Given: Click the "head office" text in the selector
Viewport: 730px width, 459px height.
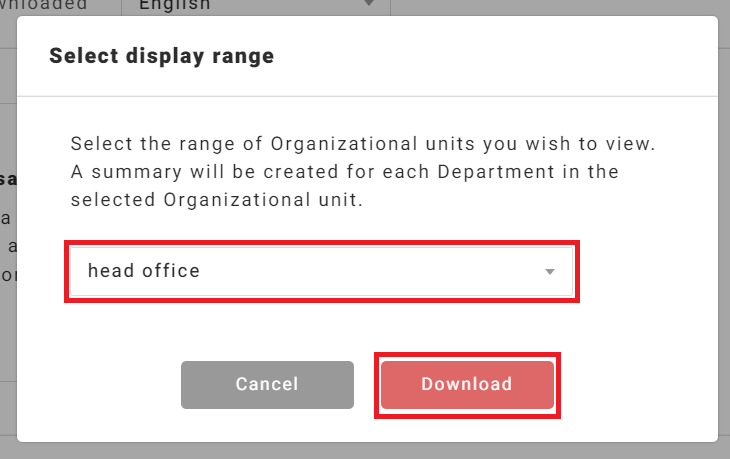Looking at the screenshot, I should tap(144, 271).
